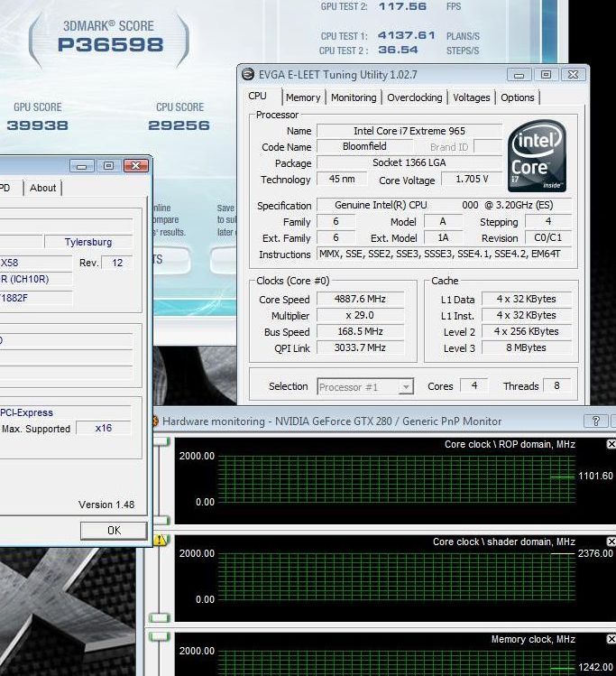The height and width of the screenshot is (676, 616).
Task: Click the EVGA E-LEET title bar icon
Action: [248, 74]
